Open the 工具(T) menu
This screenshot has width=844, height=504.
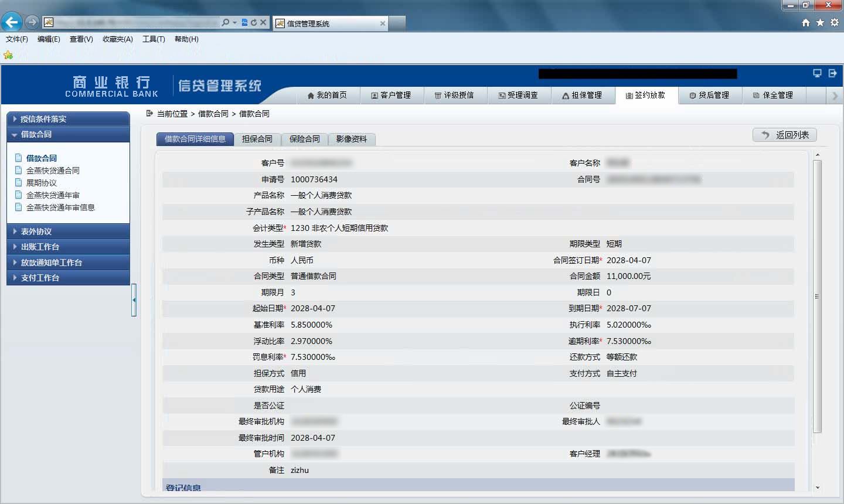[x=154, y=39]
